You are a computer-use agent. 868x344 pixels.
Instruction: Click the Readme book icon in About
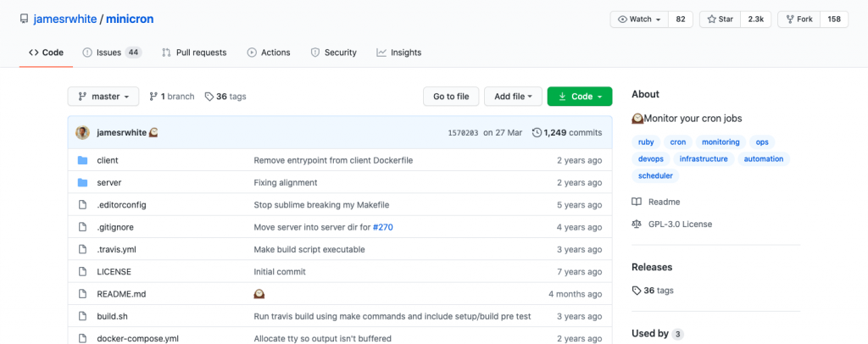pyautogui.click(x=637, y=202)
